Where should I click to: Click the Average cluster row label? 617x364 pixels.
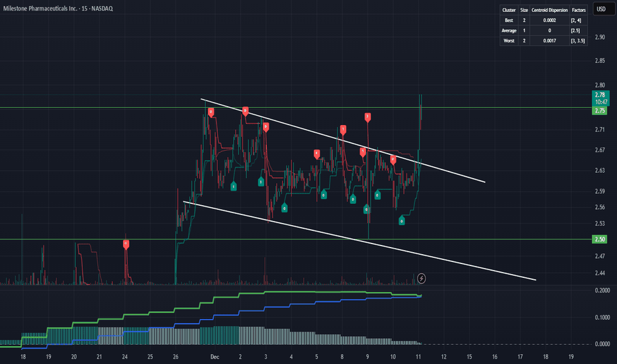click(x=509, y=30)
